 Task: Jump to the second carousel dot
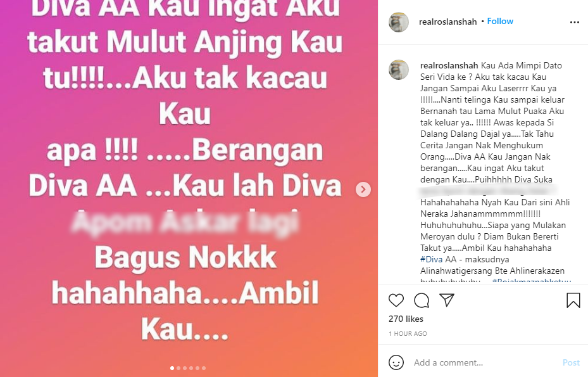[178, 368]
